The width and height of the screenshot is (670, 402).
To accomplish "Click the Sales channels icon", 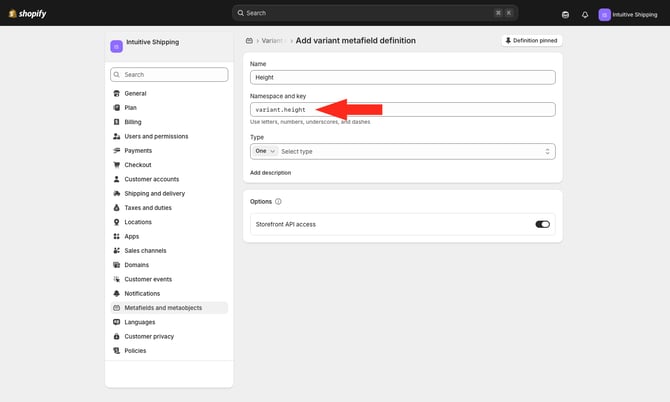I will coord(116,251).
